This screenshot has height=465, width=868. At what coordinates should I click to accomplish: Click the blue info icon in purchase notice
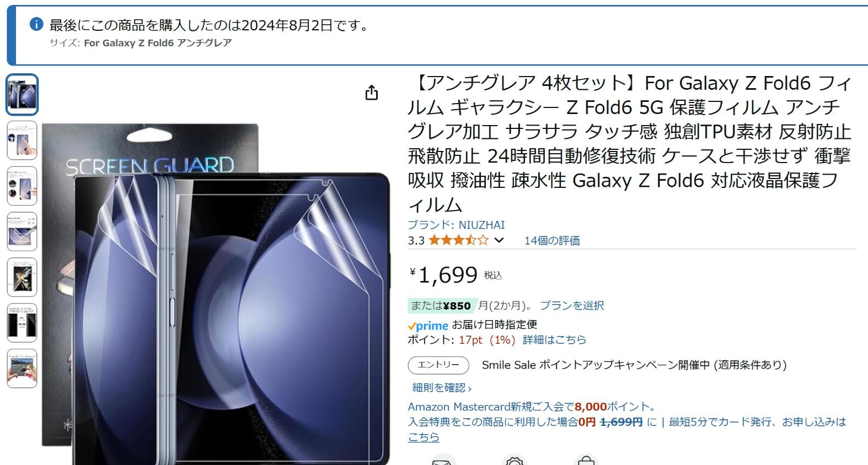[36, 24]
